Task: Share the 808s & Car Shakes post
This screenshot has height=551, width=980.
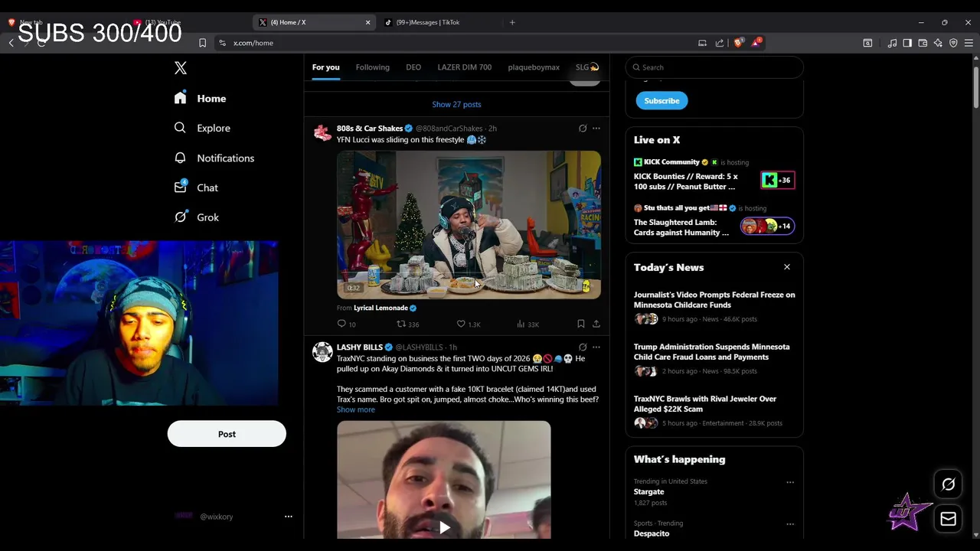Action: click(596, 324)
